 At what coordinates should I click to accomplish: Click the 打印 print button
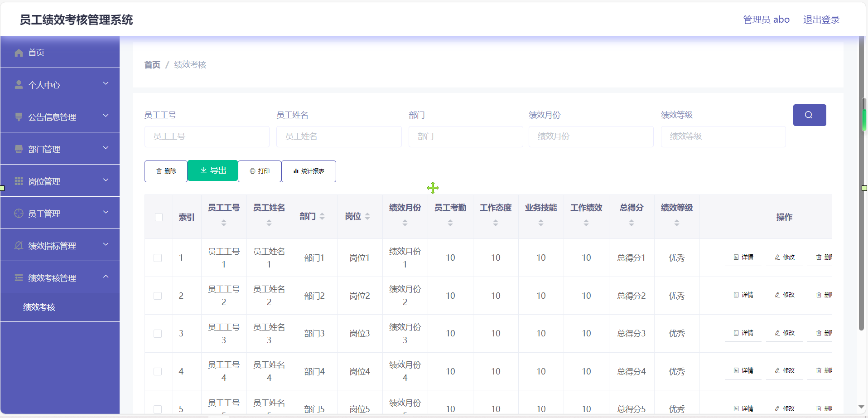[260, 171]
